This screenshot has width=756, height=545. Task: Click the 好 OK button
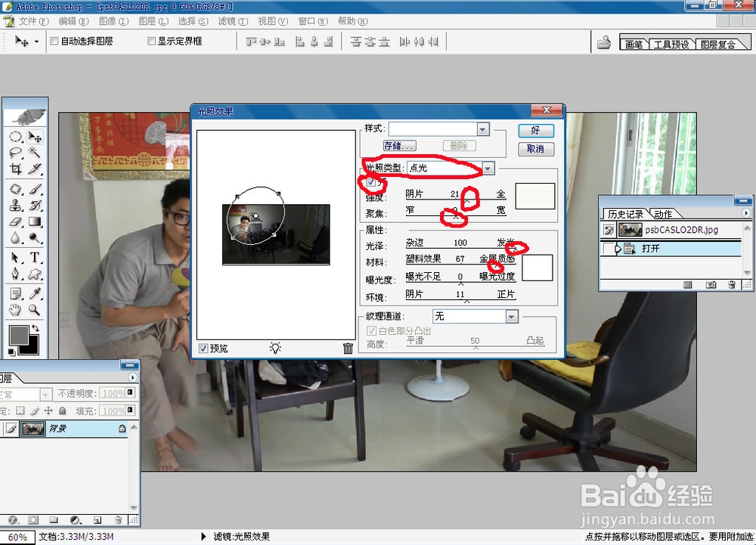[x=536, y=130]
